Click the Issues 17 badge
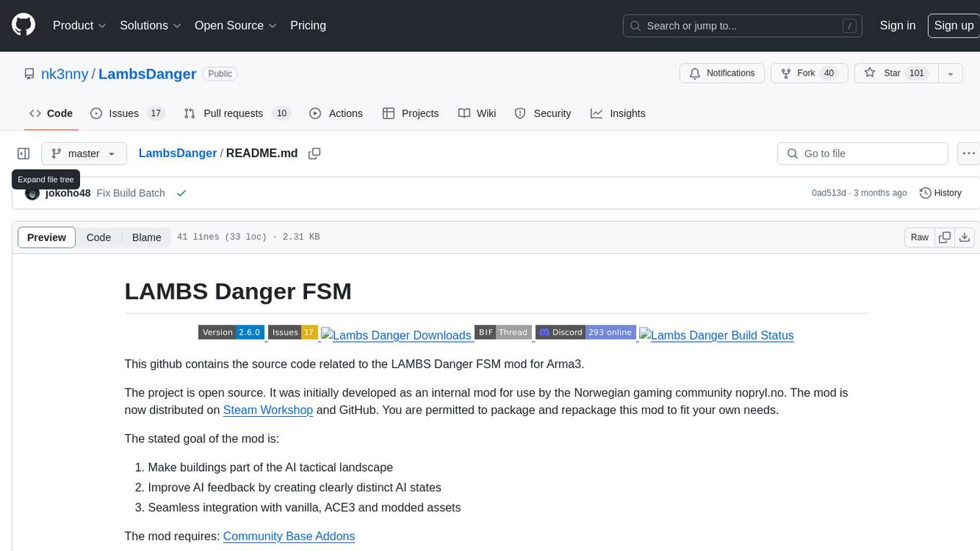This screenshot has width=980, height=551. click(x=293, y=332)
